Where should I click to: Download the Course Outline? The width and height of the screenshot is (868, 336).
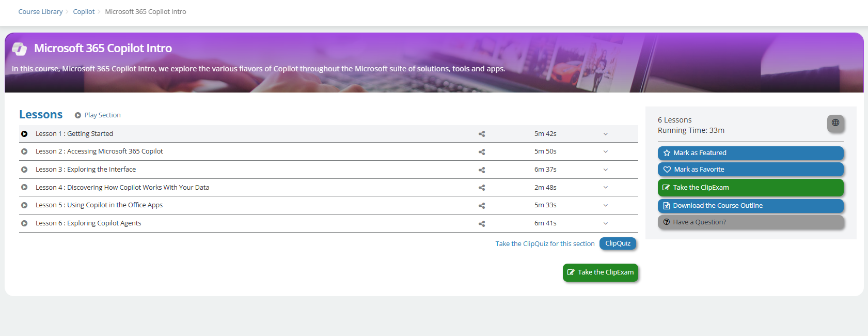coord(751,206)
